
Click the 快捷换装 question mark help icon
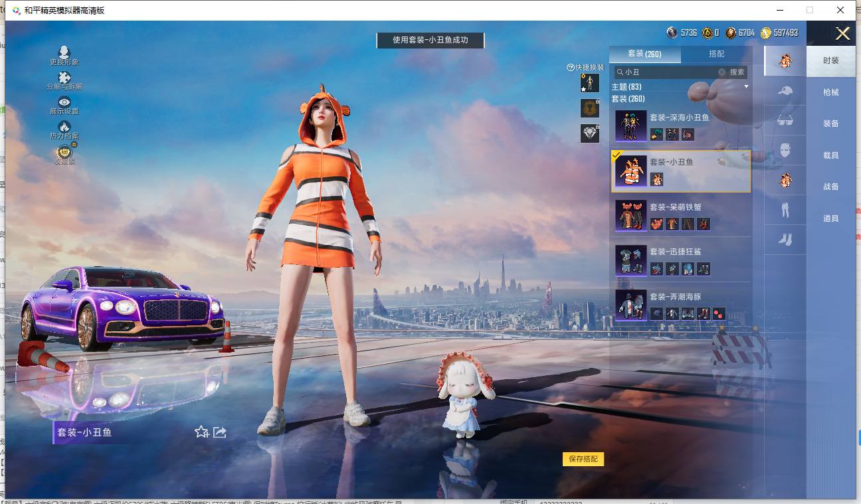click(570, 68)
